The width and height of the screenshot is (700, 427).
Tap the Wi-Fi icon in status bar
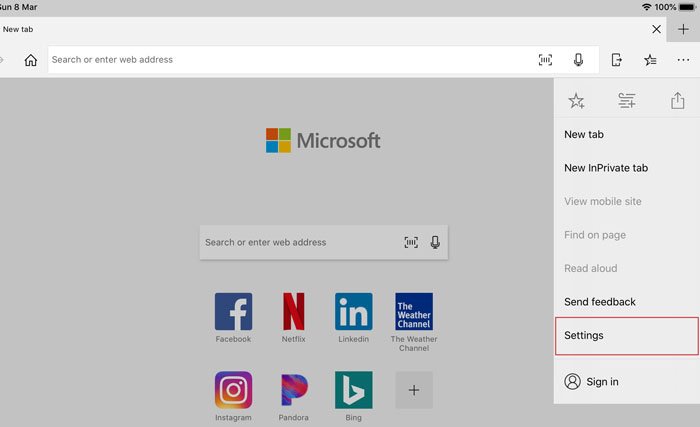click(646, 7)
